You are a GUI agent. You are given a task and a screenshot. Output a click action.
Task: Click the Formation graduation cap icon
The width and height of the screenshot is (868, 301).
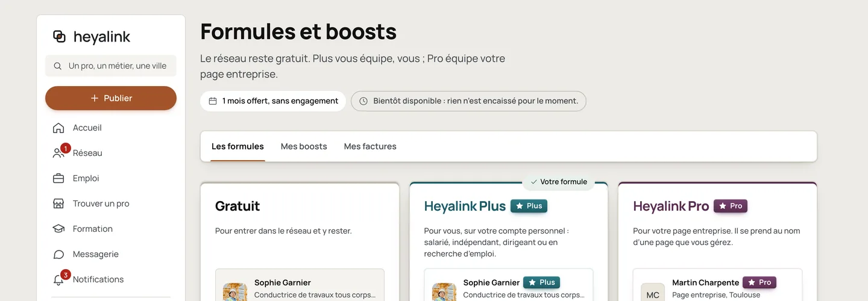[x=58, y=229]
